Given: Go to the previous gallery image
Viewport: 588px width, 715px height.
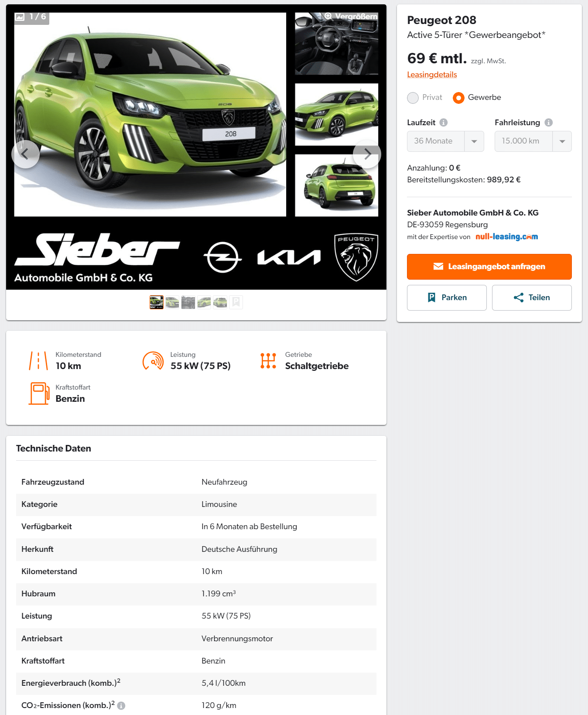Looking at the screenshot, I should coord(25,154).
